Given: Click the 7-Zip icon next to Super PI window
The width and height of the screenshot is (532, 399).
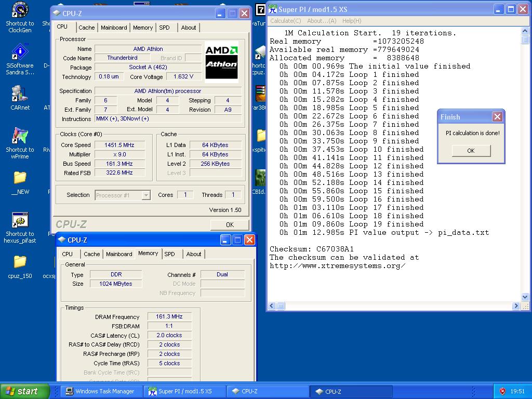Looking at the screenshot, I should point(260,9).
